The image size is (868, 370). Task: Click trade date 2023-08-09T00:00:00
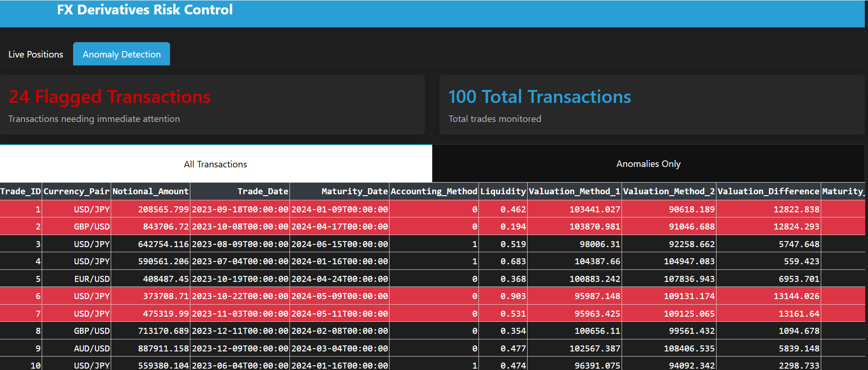coord(240,244)
